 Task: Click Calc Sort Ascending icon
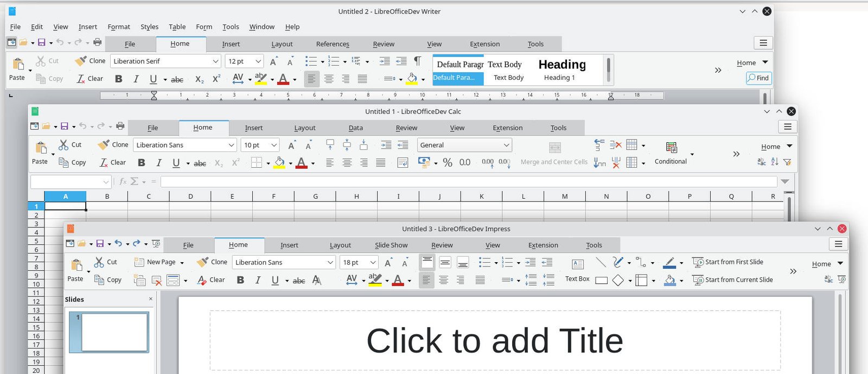tap(775, 162)
